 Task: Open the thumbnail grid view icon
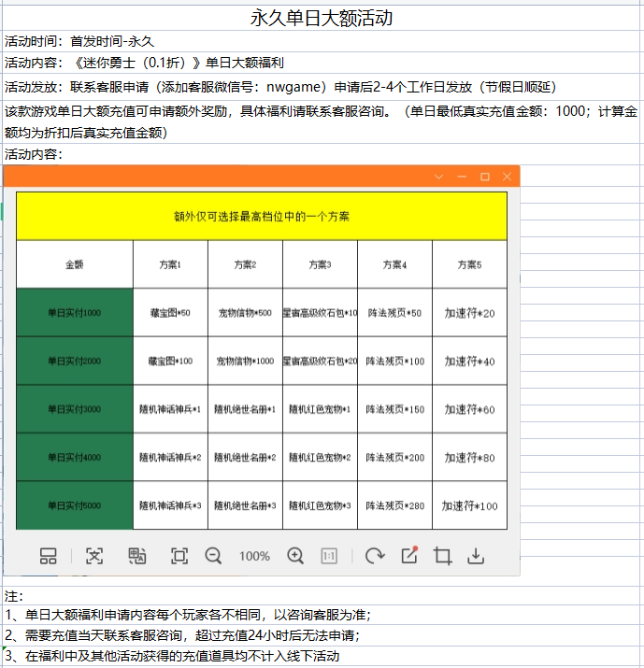49,556
